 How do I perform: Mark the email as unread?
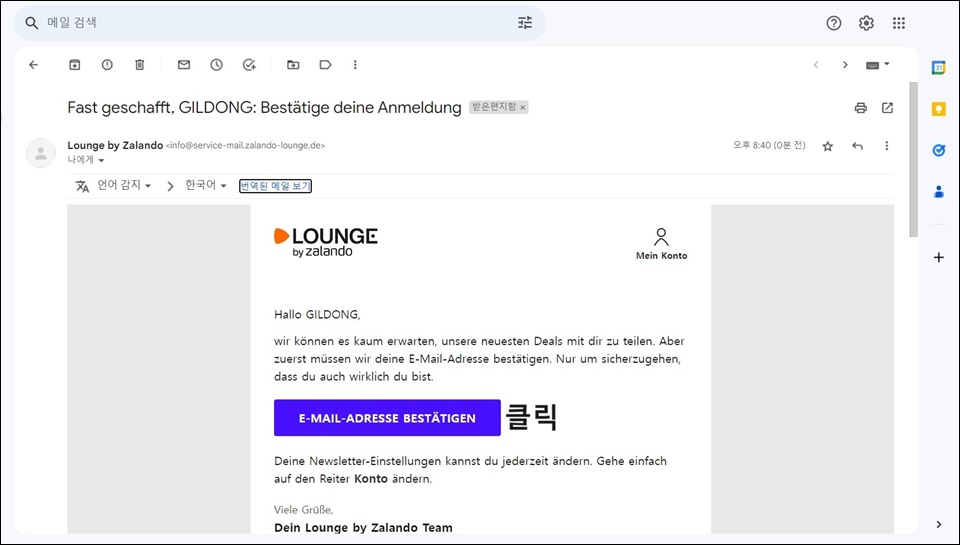[184, 65]
